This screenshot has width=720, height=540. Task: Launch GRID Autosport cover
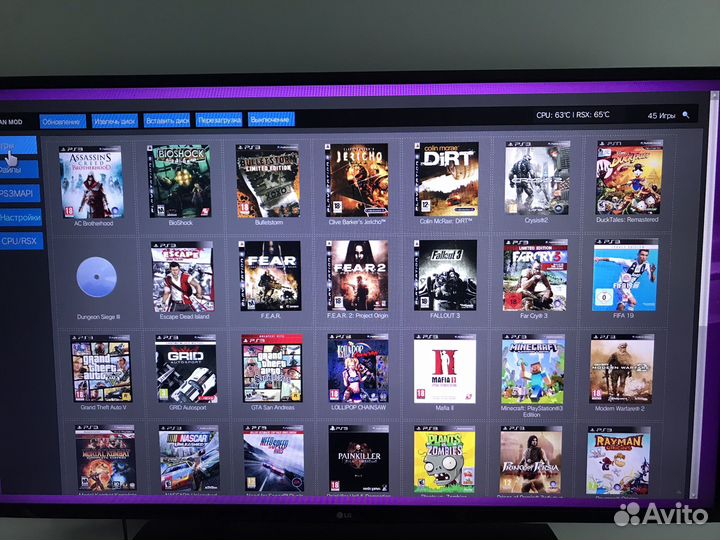tap(186, 368)
